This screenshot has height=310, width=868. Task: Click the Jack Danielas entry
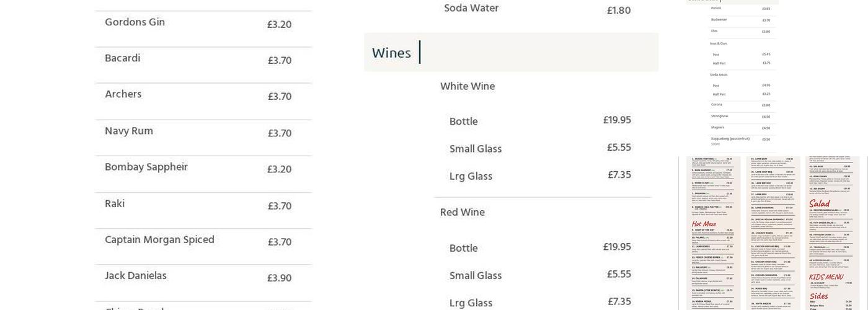coord(135,276)
